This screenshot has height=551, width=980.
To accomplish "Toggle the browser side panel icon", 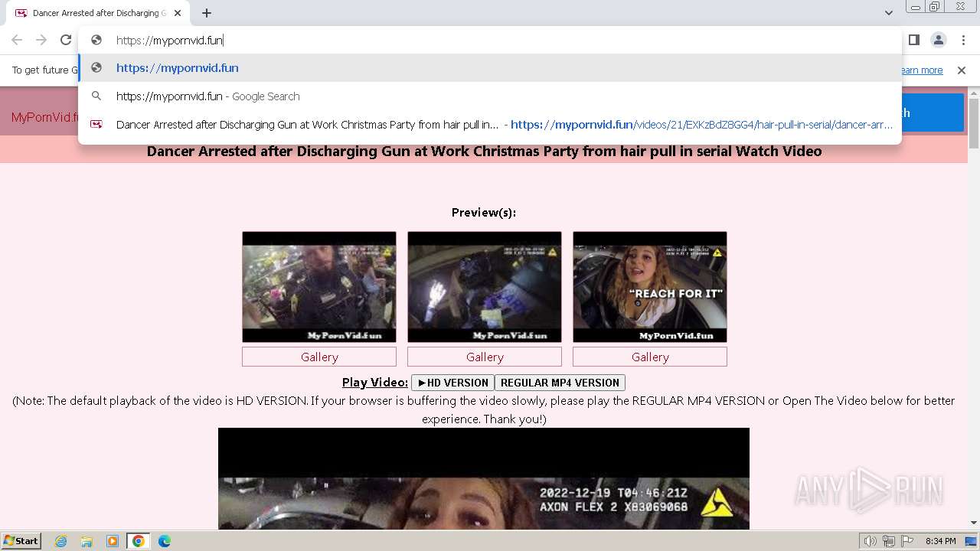I will 913,40.
